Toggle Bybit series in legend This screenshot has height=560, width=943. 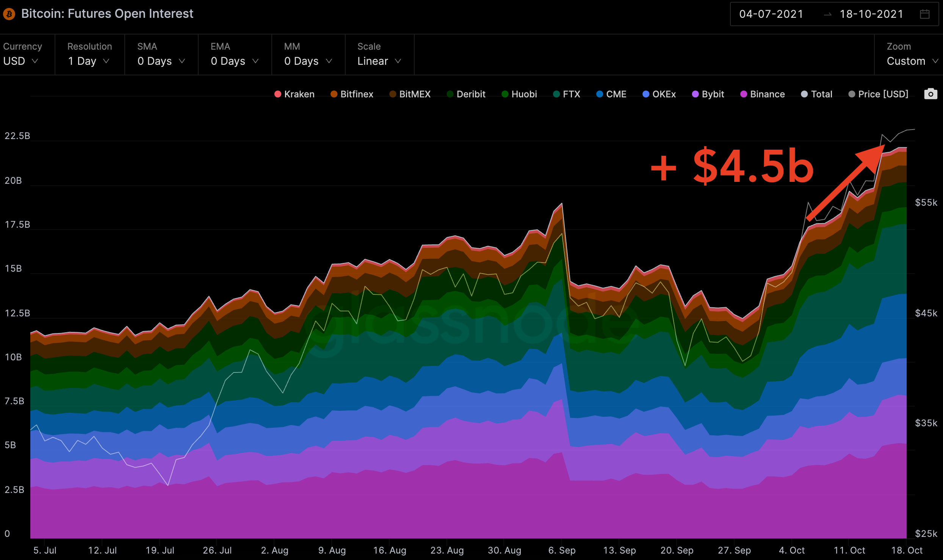tap(712, 94)
